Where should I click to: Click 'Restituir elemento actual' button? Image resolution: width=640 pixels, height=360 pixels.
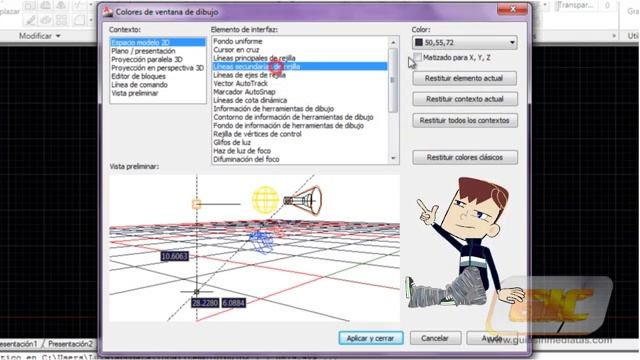tap(464, 78)
